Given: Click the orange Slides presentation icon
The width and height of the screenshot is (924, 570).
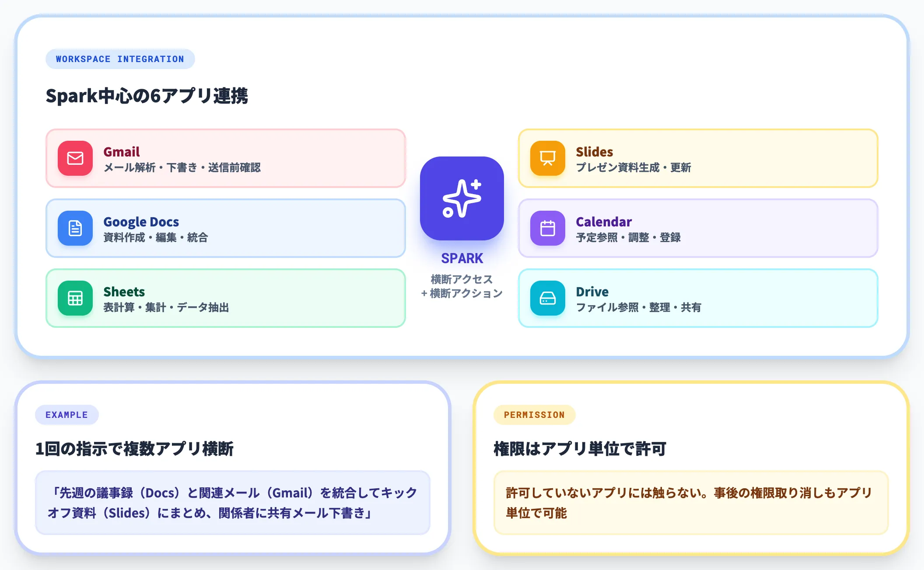Looking at the screenshot, I should pyautogui.click(x=548, y=158).
